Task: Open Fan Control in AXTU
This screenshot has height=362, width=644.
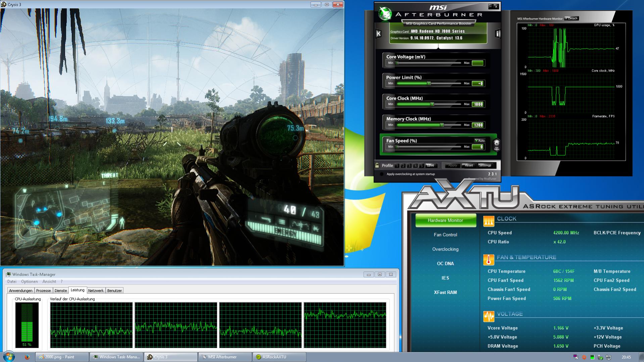Action: 445,235
